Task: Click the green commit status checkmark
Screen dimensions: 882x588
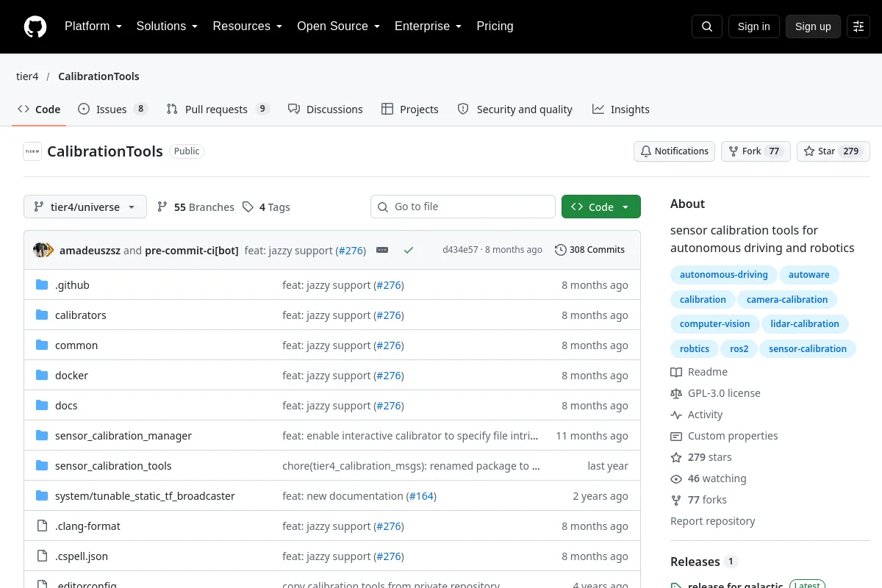Action: pyautogui.click(x=409, y=250)
